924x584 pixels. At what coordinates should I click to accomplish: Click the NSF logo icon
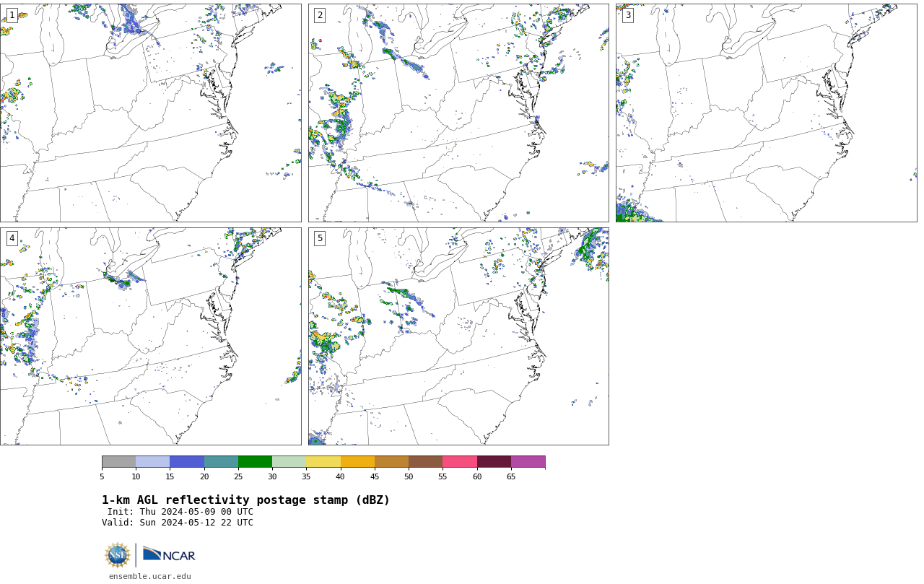tap(118, 555)
